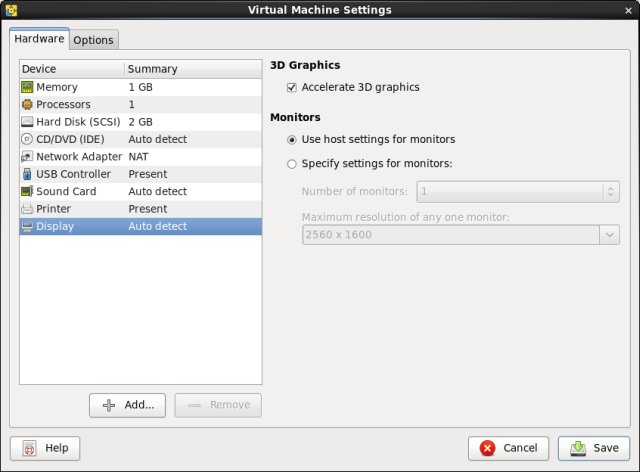Click the Number of monitors spinner arrows
Viewport: 640px width, 472px height.
click(x=610, y=192)
